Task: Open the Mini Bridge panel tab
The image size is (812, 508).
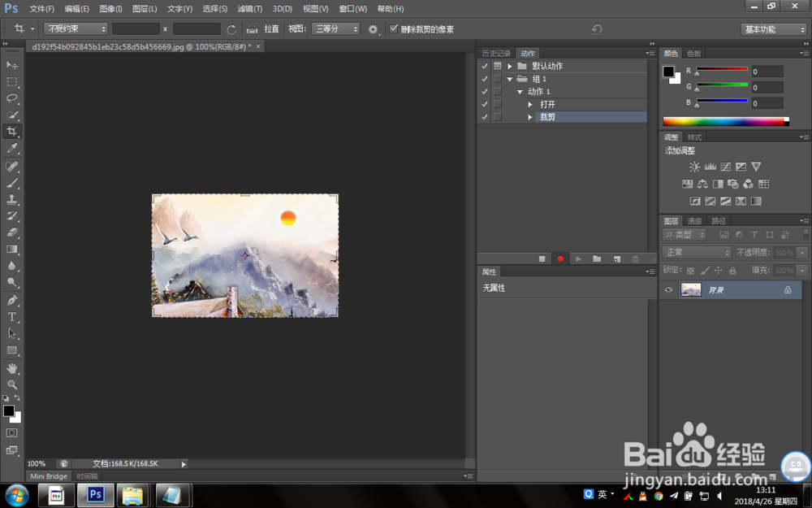Action: tap(49, 475)
